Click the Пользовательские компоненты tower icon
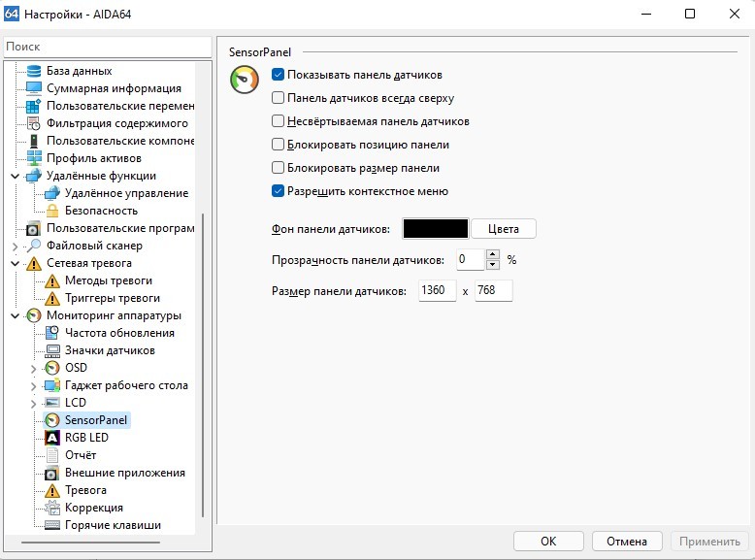The height and width of the screenshot is (560, 755). coord(34,141)
